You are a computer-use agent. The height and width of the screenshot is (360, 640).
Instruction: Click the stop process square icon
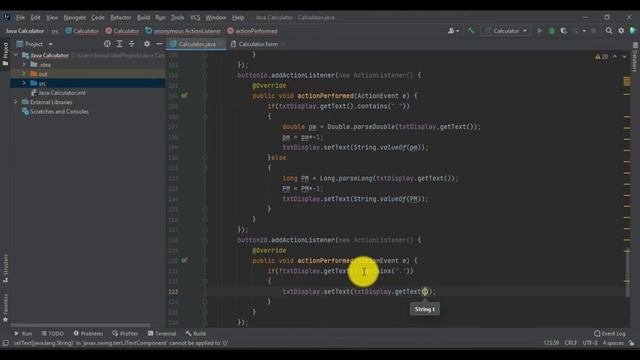pos(593,31)
